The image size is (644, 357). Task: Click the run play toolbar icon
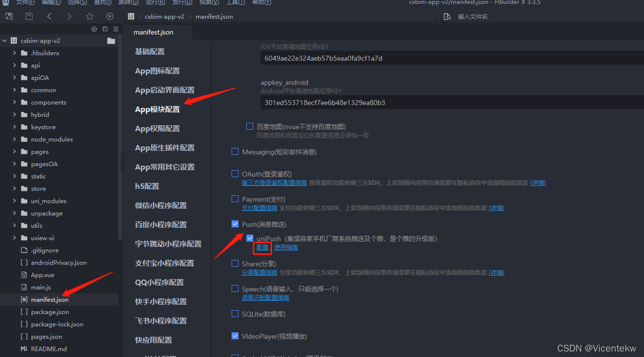click(x=110, y=16)
